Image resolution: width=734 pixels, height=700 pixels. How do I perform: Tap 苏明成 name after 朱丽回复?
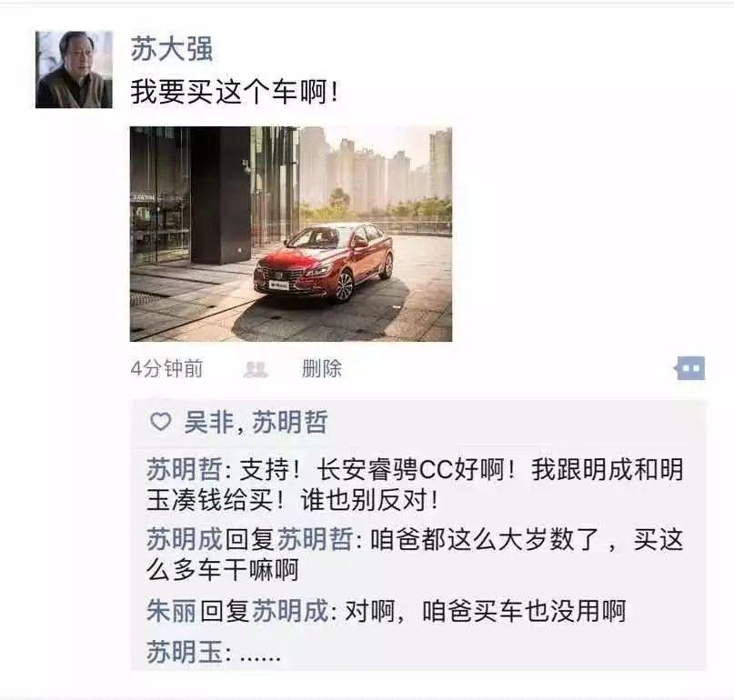pyautogui.click(x=290, y=611)
